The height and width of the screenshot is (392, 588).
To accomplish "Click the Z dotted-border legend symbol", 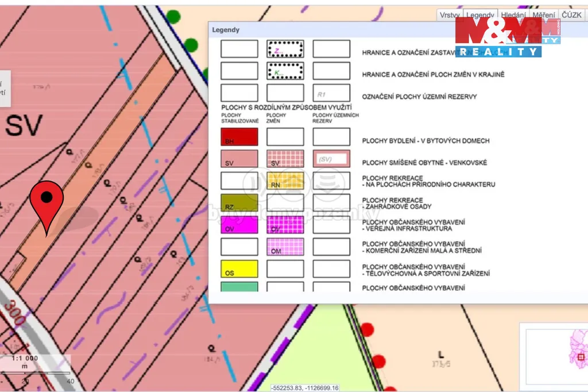I will [x=285, y=49].
